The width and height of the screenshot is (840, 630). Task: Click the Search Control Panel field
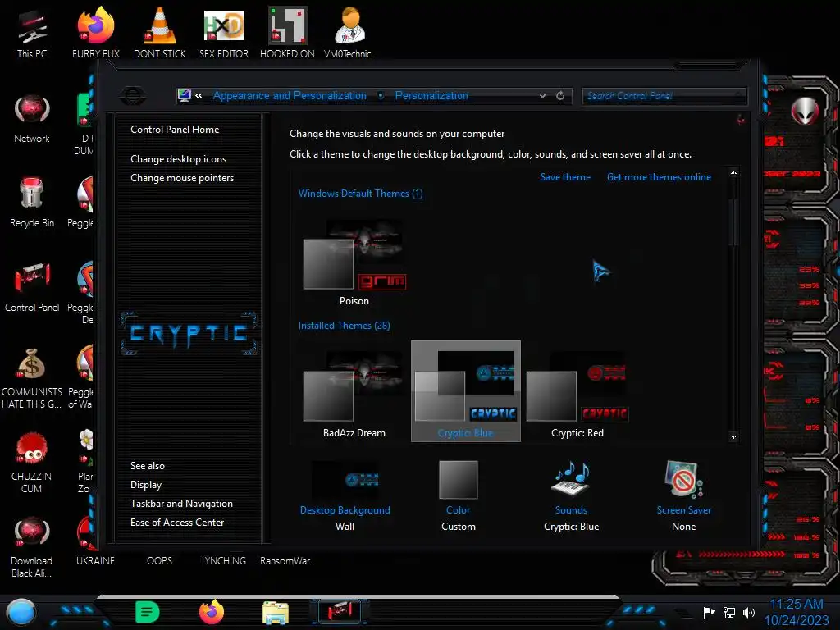click(x=664, y=96)
